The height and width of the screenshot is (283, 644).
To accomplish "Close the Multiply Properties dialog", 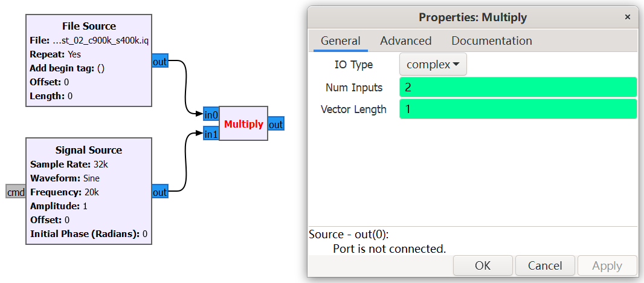I will pos(628,17).
